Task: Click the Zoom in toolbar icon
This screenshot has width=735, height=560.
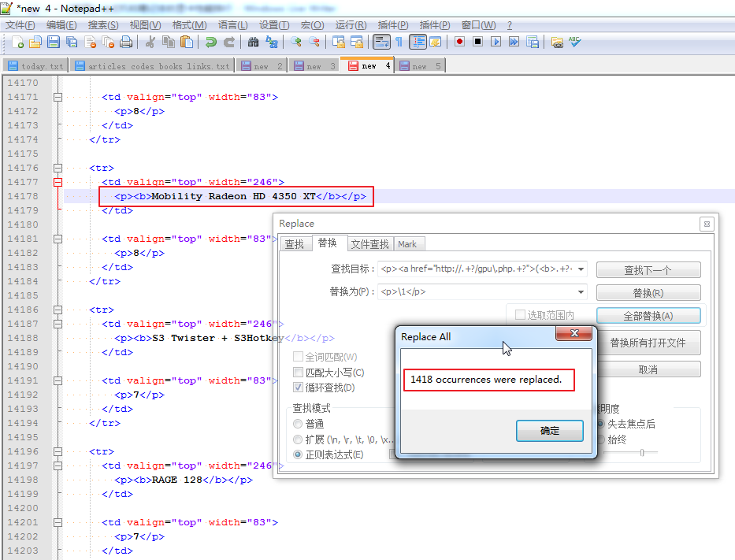Action: coord(296,42)
